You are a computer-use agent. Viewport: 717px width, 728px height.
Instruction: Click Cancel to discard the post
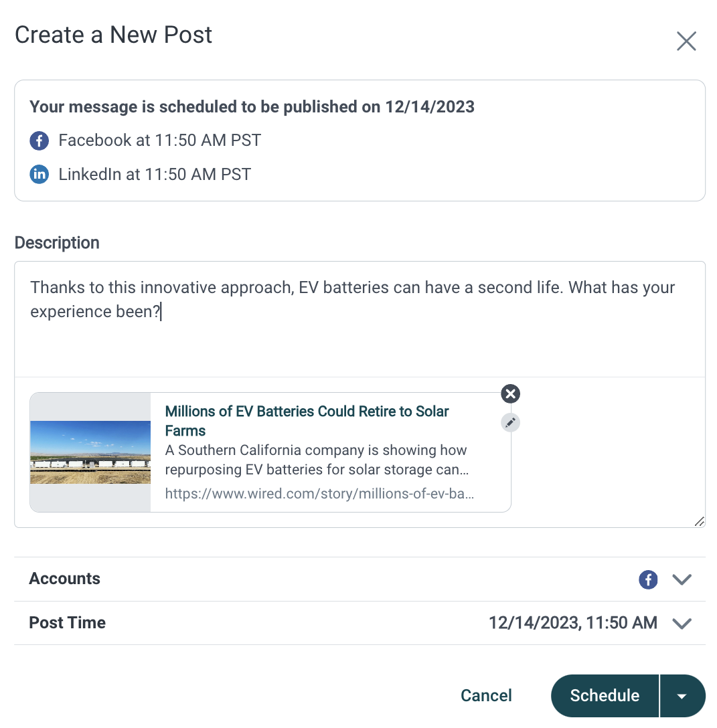pos(486,695)
